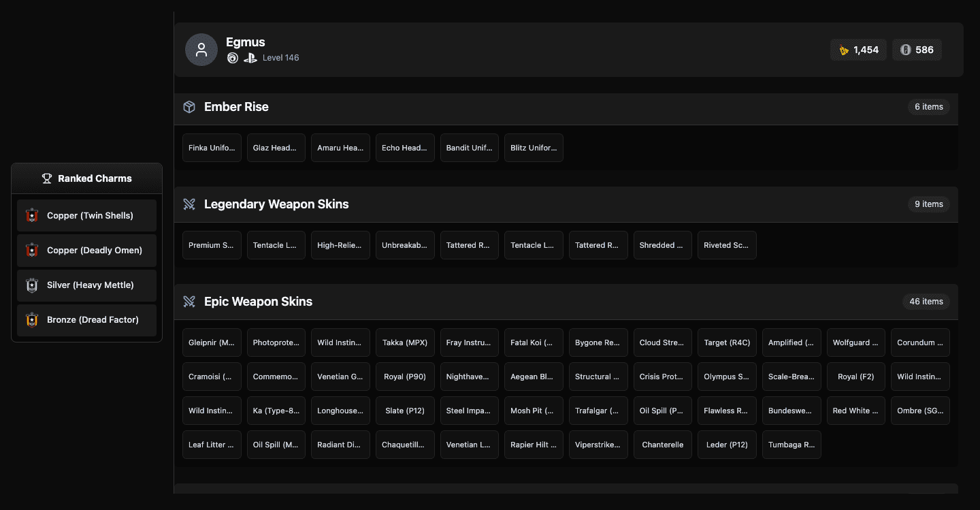Collapse the Legendary Weapon Skins section
The image size is (980, 510).
[565, 204]
